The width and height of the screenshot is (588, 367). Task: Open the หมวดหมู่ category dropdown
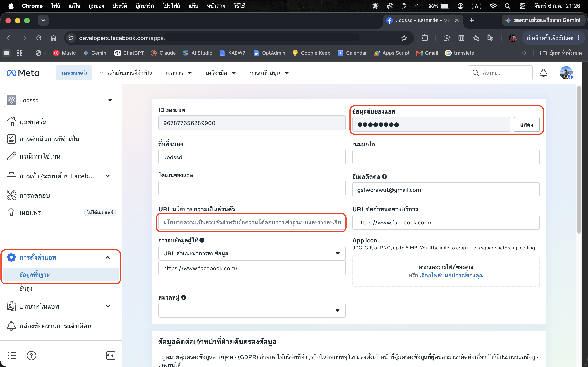point(252,310)
